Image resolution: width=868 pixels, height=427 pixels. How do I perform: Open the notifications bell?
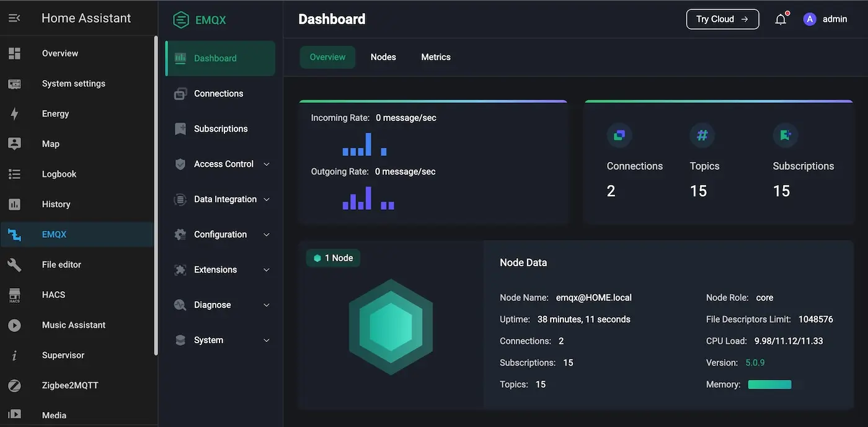pos(781,19)
